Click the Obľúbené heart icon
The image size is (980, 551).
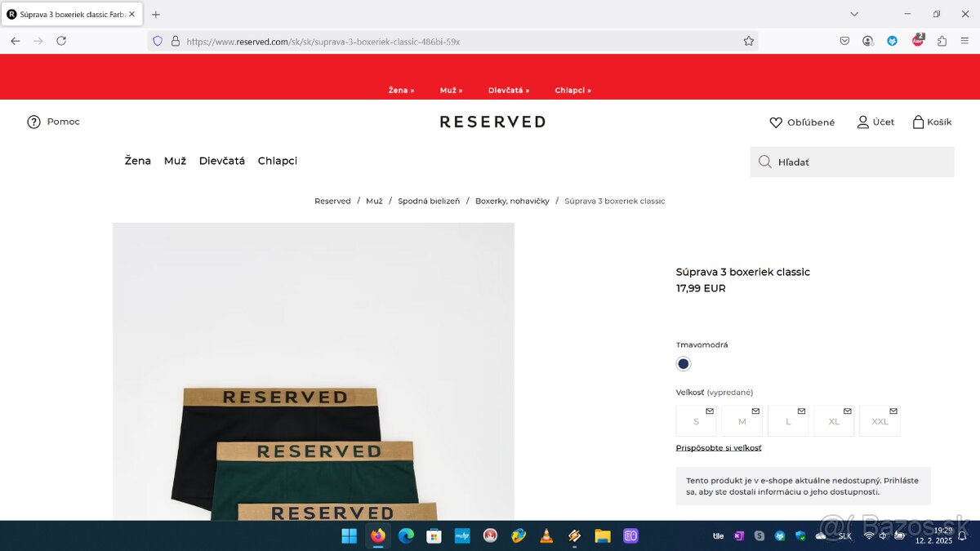coord(776,122)
